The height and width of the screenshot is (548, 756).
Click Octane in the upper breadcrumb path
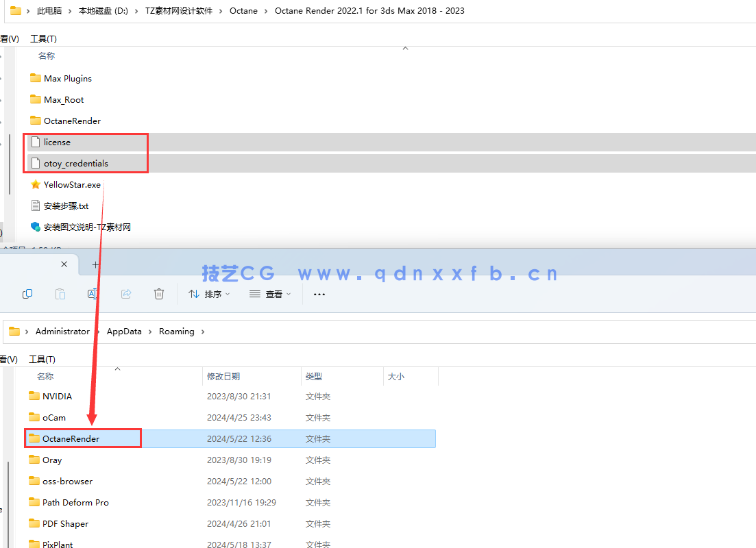click(243, 11)
